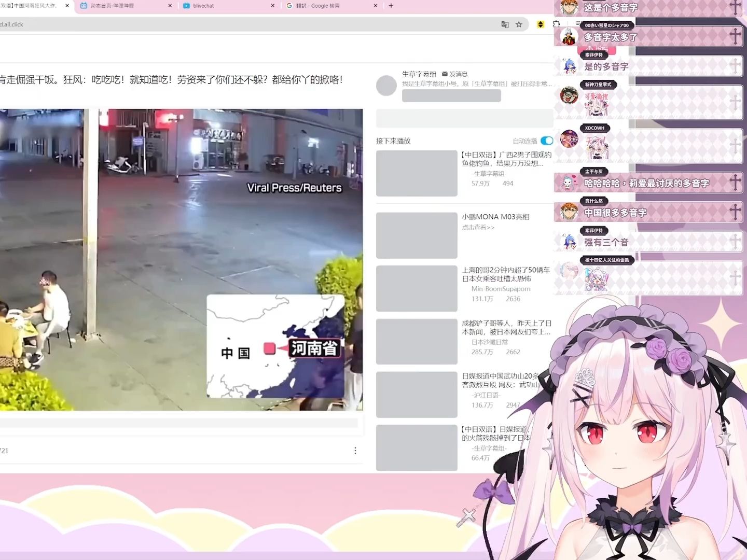Screen dimensions: 747x560
Task: Click the video player showing 河南省 map
Action: pyautogui.click(x=181, y=260)
